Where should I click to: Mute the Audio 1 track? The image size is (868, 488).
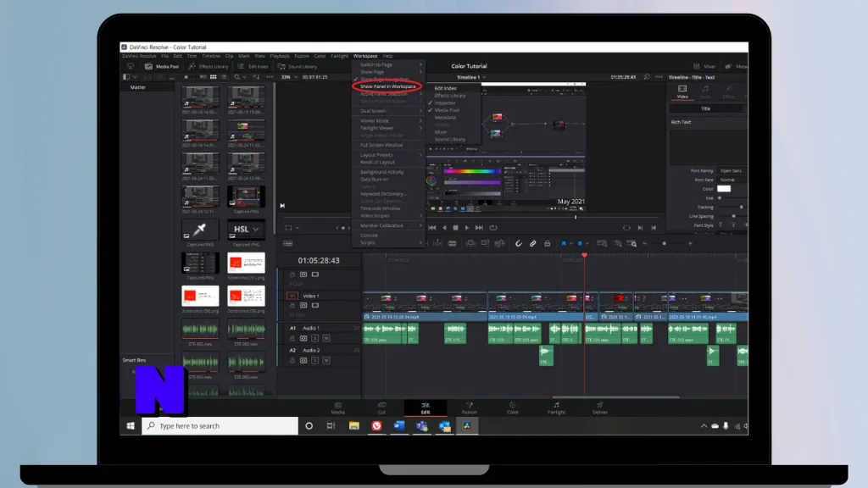click(x=326, y=338)
